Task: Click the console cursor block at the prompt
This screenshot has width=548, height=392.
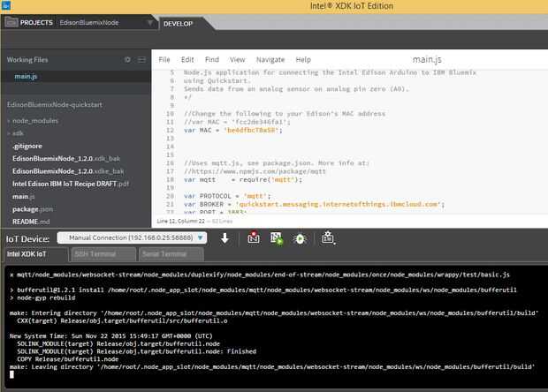Action: tap(11, 374)
